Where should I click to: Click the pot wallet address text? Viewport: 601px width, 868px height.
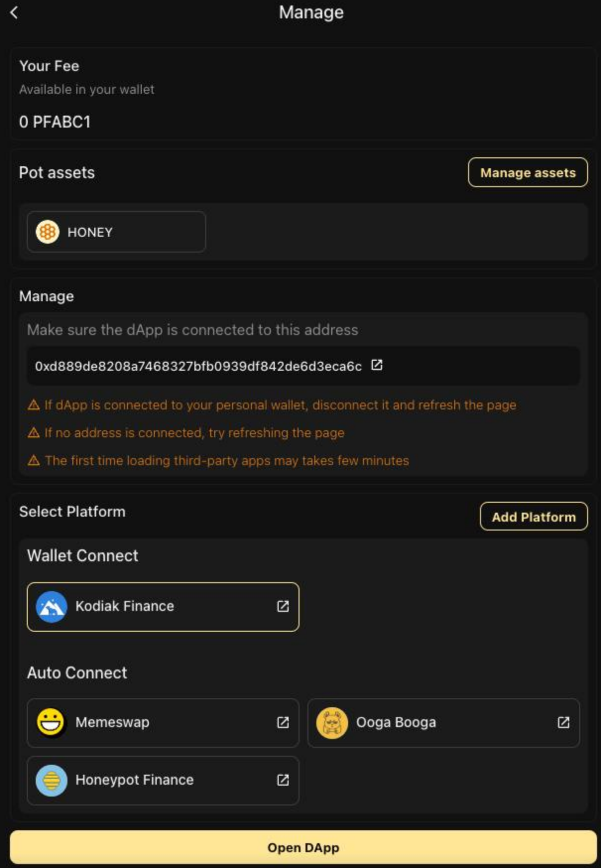point(198,366)
